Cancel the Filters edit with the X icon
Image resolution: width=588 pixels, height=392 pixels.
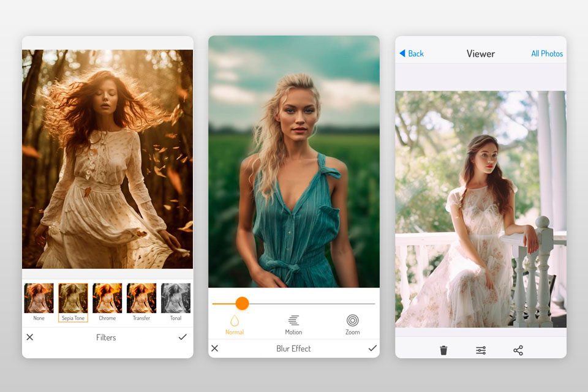coord(30,337)
